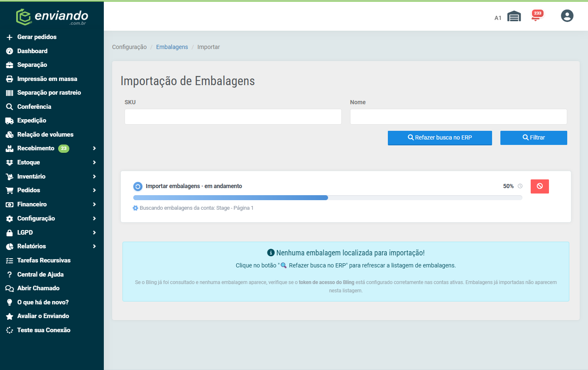
Task: Click the Conferência magnifier icon
Action: point(10,107)
